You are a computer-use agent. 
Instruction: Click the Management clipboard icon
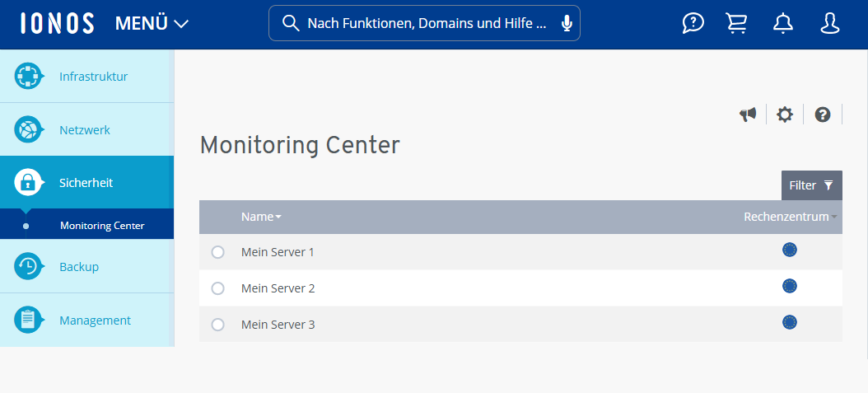(28, 320)
